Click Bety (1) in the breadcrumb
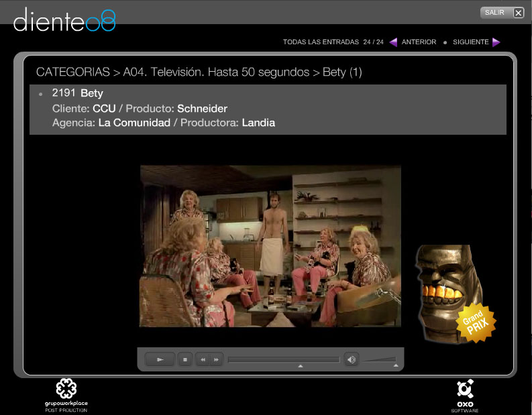This screenshot has width=532, height=415. pyautogui.click(x=342, y=72)
